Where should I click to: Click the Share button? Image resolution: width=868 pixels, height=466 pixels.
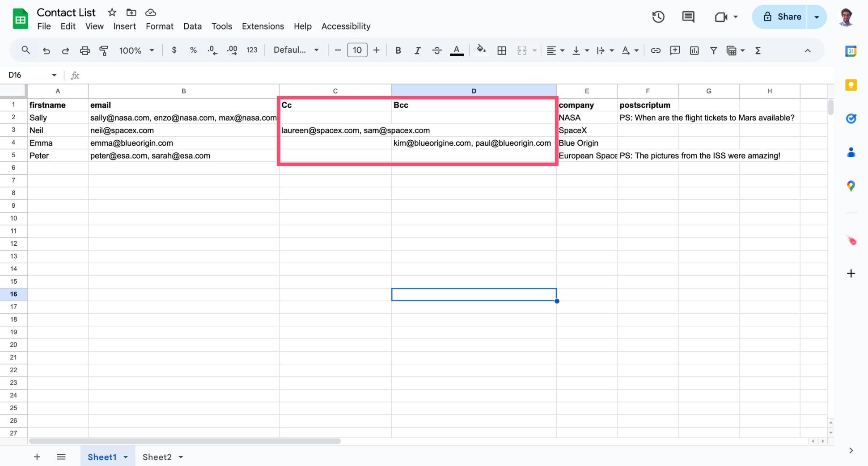(x=780, y=17)
